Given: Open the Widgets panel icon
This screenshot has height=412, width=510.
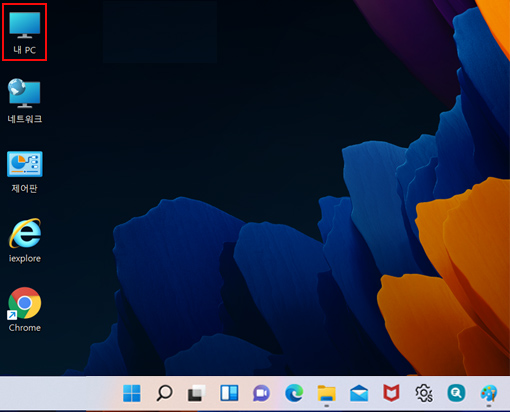Looking at the screenshot, I should pos(229,393).
